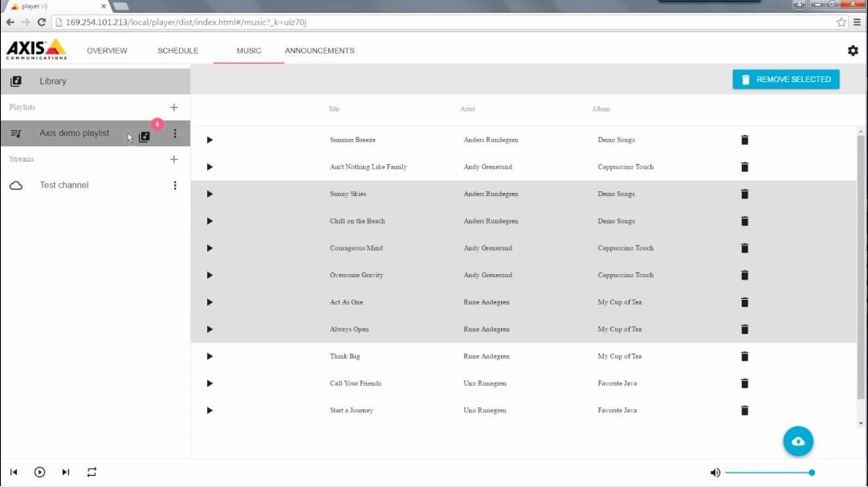Viewport: 868px width, 487px height.
Task: Mute the volume speaker icon
Action: click(x=715, y=473)
